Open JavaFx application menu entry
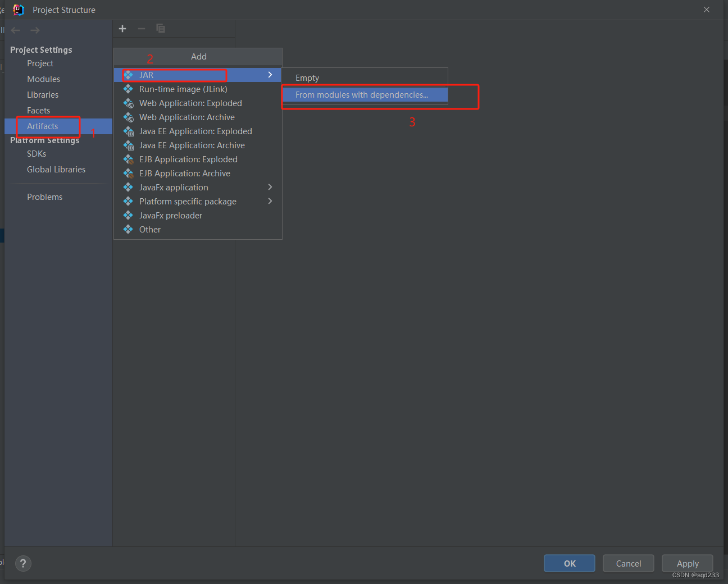Screen dimensions: 728x584 click(197, 187)
